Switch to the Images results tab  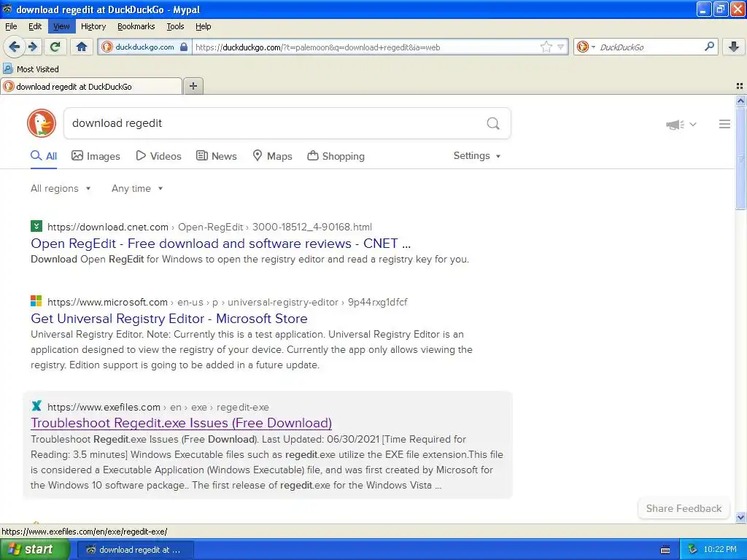point(96,156)
